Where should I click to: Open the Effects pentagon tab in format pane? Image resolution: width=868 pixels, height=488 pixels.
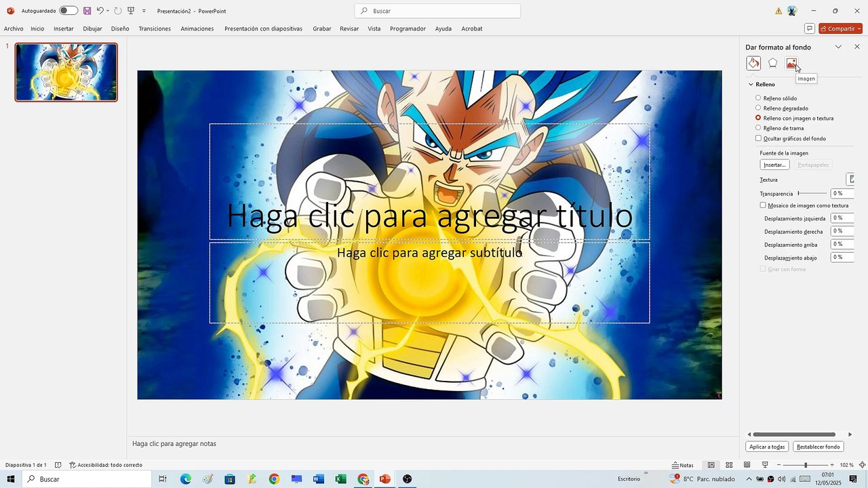772,63
